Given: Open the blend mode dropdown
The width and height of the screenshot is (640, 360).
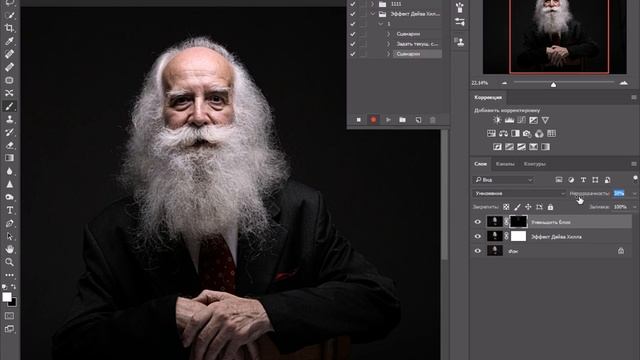Looking at the screenshot, I should coord(520,193).
